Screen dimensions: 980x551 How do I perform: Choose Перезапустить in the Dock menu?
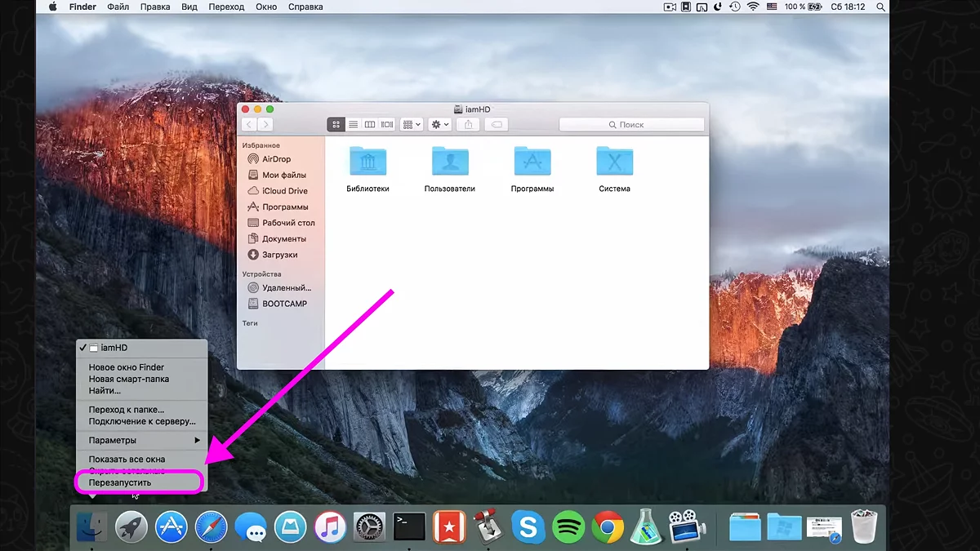click(x=120, y=482)
